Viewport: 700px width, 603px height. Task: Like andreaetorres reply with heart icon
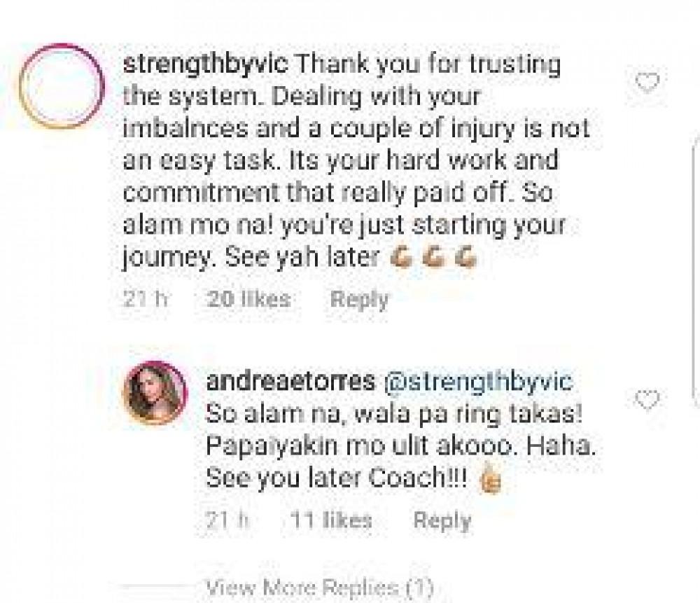[x=647, y=399]
